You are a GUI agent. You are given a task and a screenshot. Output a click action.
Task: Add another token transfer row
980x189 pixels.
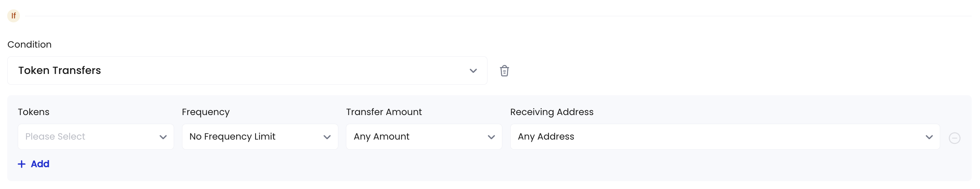click(34, 164)
